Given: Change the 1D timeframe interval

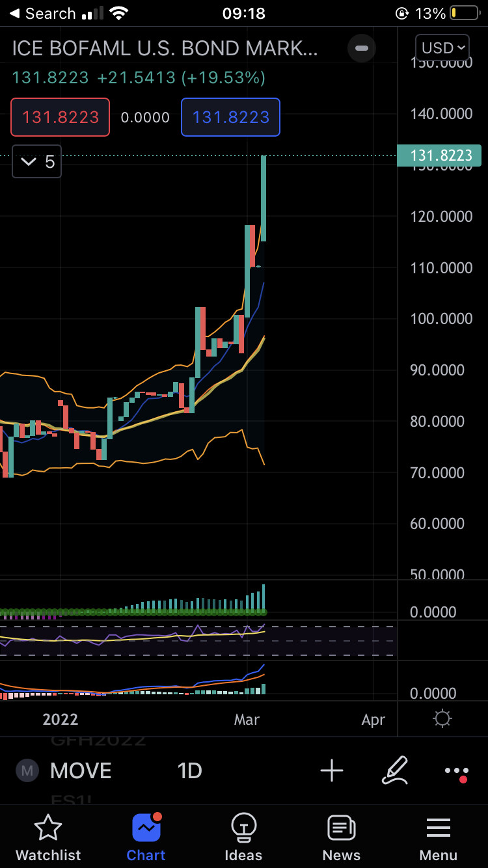Looking at the screenshot, I should (189, 771).
